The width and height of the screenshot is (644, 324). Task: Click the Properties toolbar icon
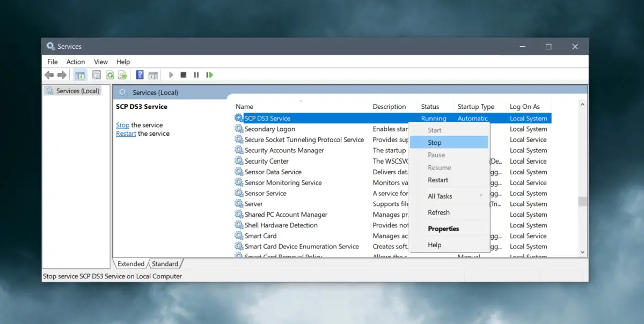[97, 75]
